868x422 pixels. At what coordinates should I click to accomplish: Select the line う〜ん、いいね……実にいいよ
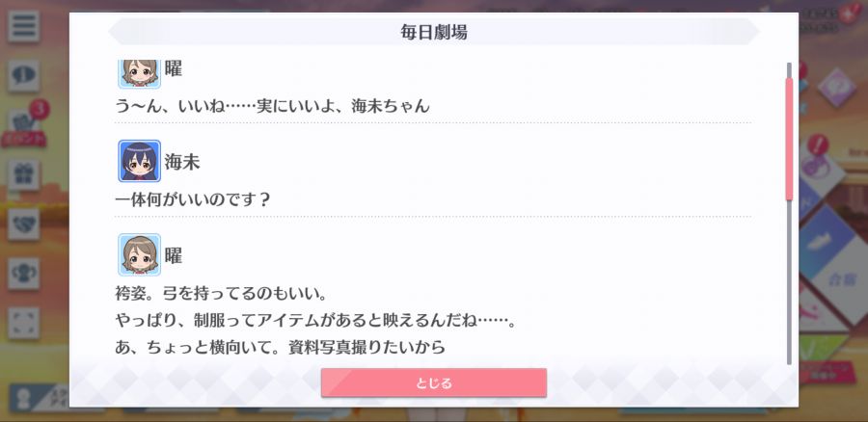point(272,106)
